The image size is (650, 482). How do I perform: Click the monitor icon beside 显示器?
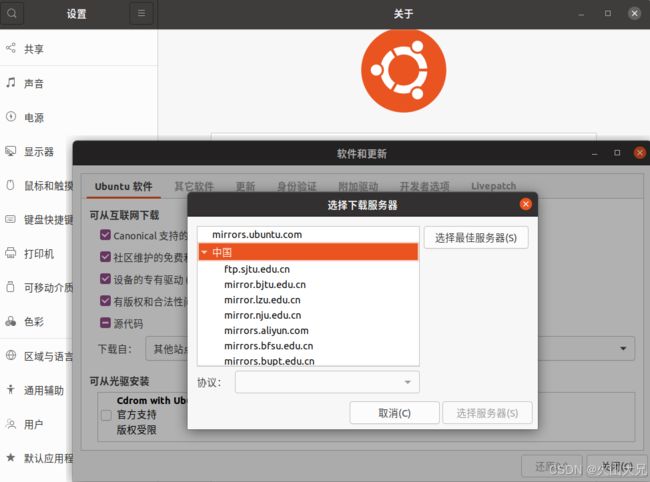[x=11, y=151]
